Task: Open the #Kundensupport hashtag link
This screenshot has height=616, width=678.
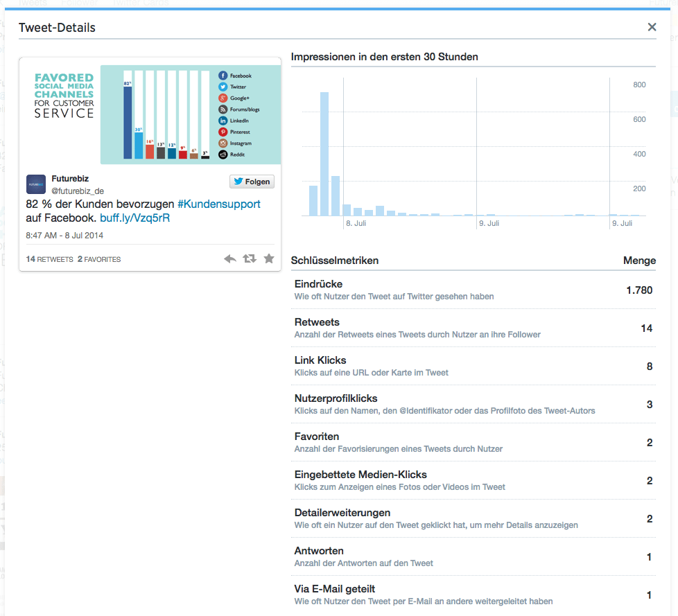Action: click(x=219, y=204)
